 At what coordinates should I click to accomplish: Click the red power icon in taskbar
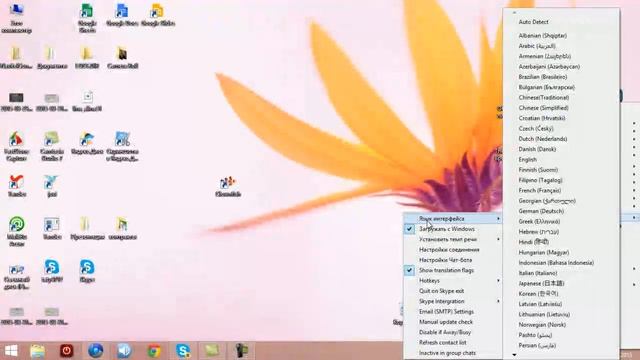67,351
